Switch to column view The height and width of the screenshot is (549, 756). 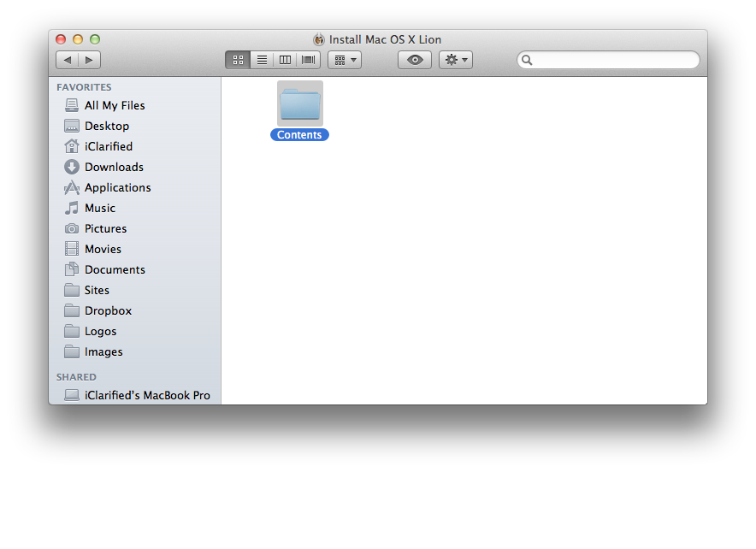285,60
